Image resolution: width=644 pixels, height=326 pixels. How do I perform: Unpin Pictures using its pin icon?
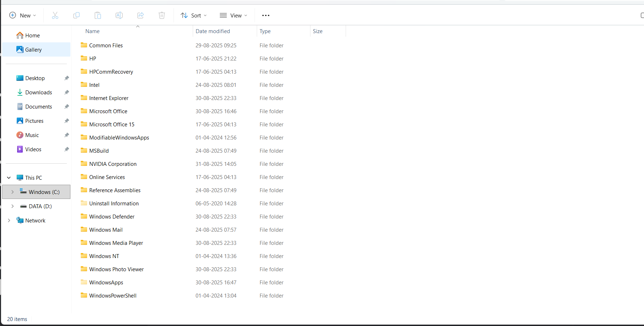coord(66,121)
